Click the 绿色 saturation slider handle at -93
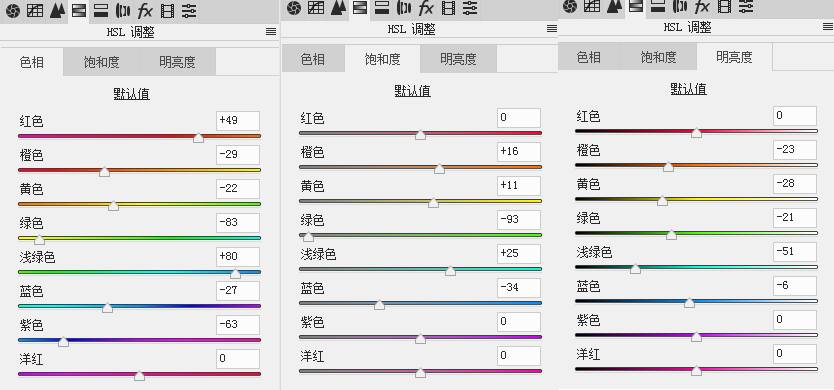Image resolution: width=834 pixels, height=390 pixels. (x=308, y=237)
